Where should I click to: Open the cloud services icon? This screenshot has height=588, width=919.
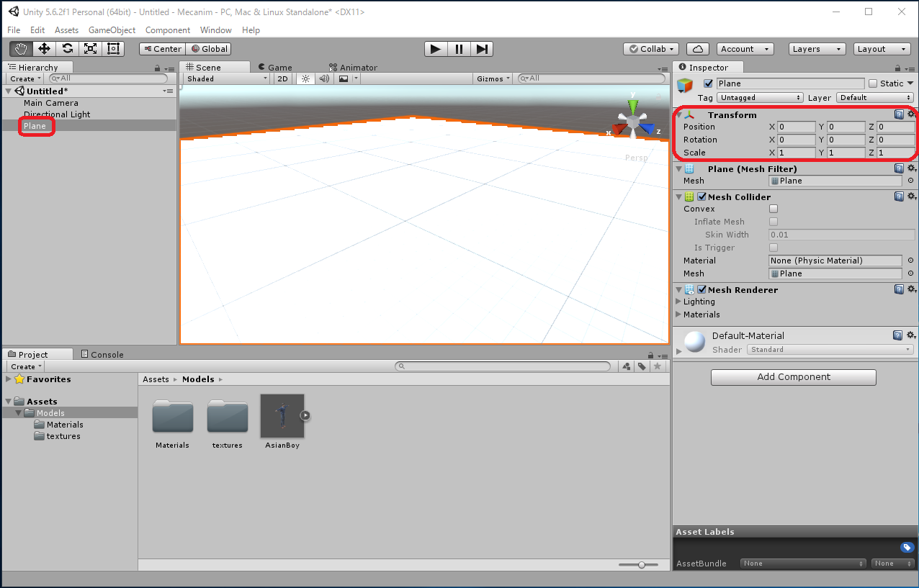[x=697, y=49]
